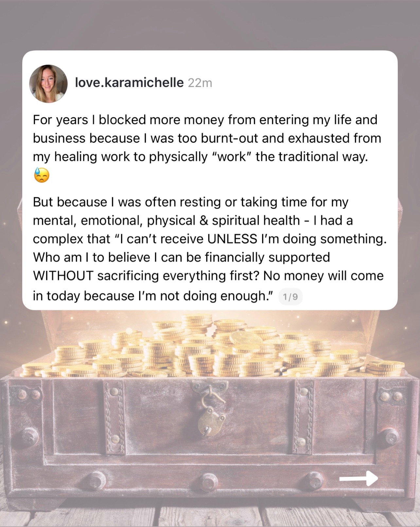
Task: Select the word UNLESS in the post
Action: coord(232,239)
